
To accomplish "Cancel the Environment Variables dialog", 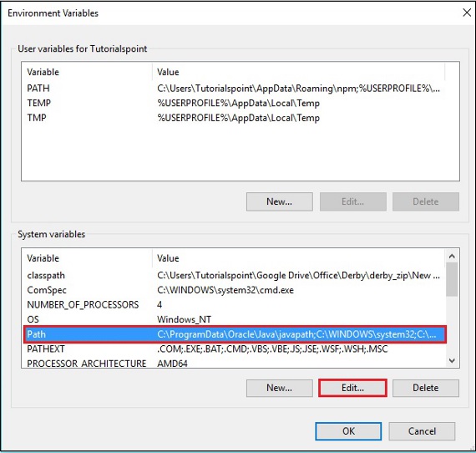I will (x=422, y=431).
